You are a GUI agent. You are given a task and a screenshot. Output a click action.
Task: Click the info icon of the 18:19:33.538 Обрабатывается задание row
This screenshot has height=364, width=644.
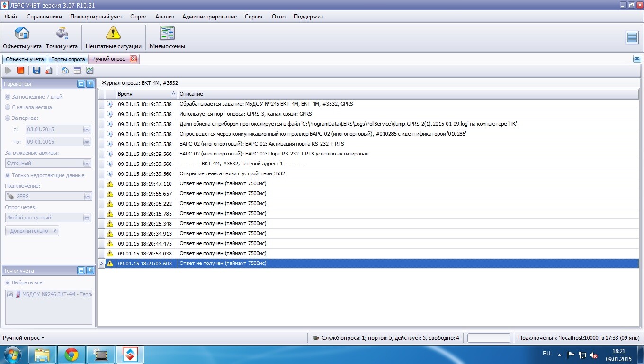(x=110, y=104)
